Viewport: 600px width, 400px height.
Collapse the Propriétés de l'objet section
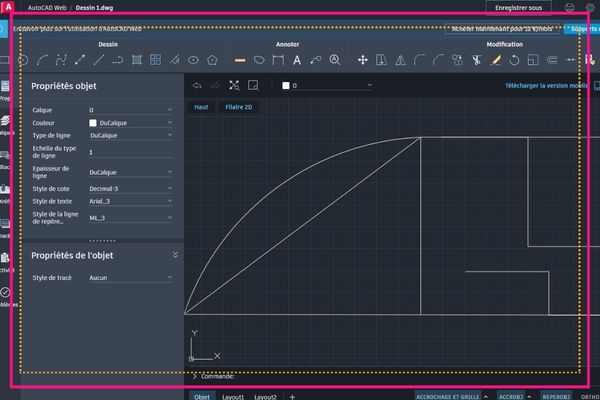[175, 255]
